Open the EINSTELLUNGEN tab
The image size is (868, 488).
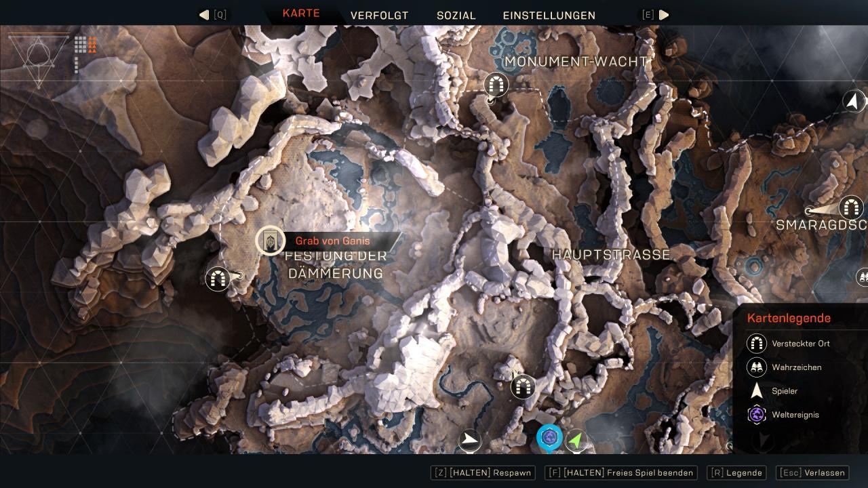click(x=549, y=15)
